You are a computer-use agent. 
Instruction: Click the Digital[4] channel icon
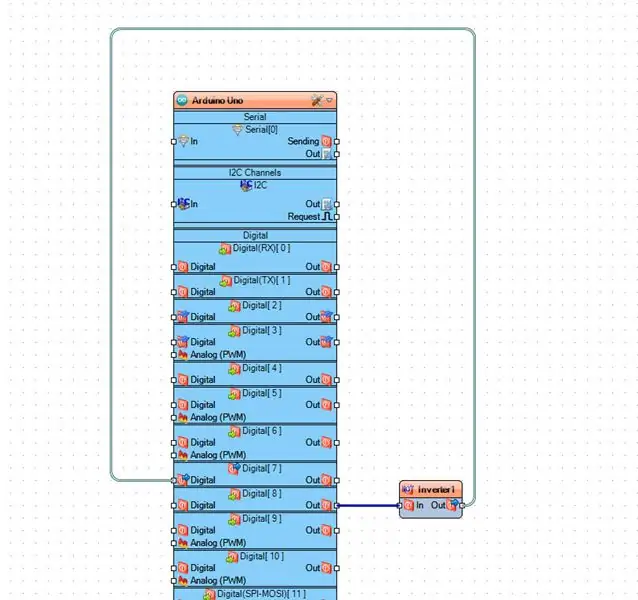click(234, 369)
